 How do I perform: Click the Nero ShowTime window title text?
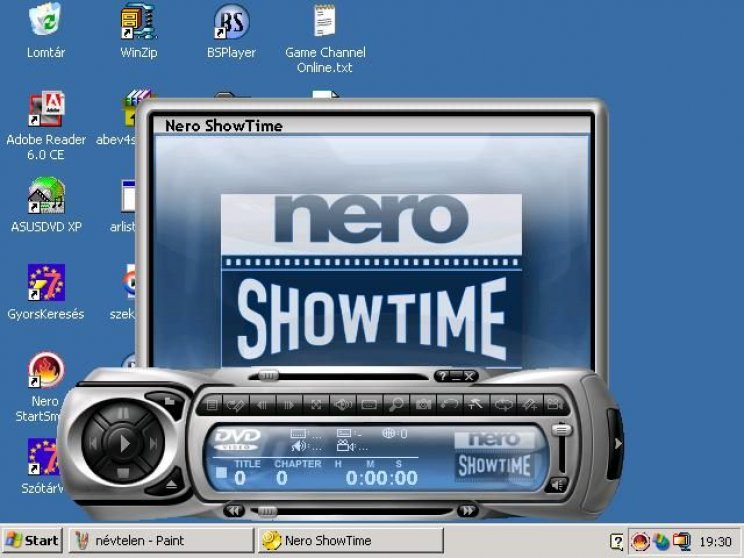point(223,126)
